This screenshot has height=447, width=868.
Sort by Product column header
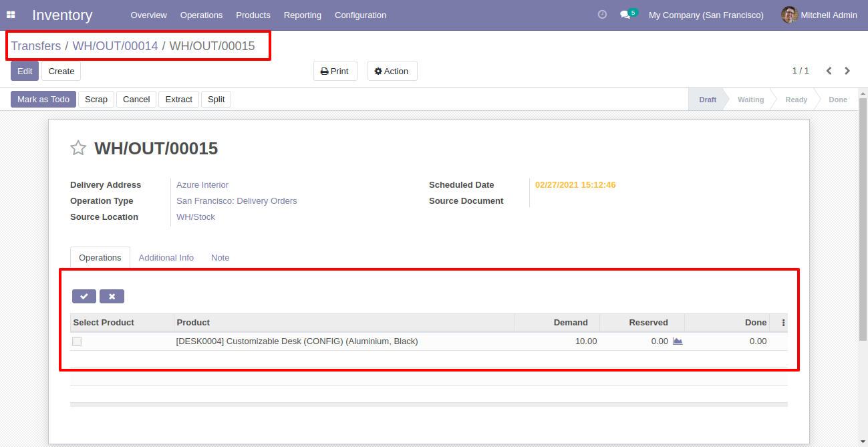[344, 323]
